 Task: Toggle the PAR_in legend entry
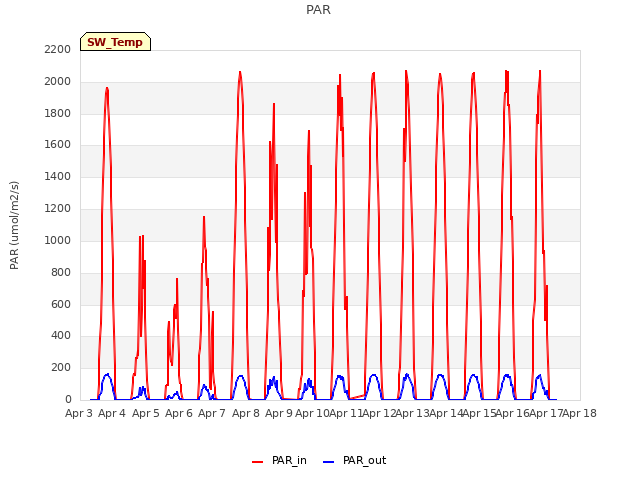279,461
